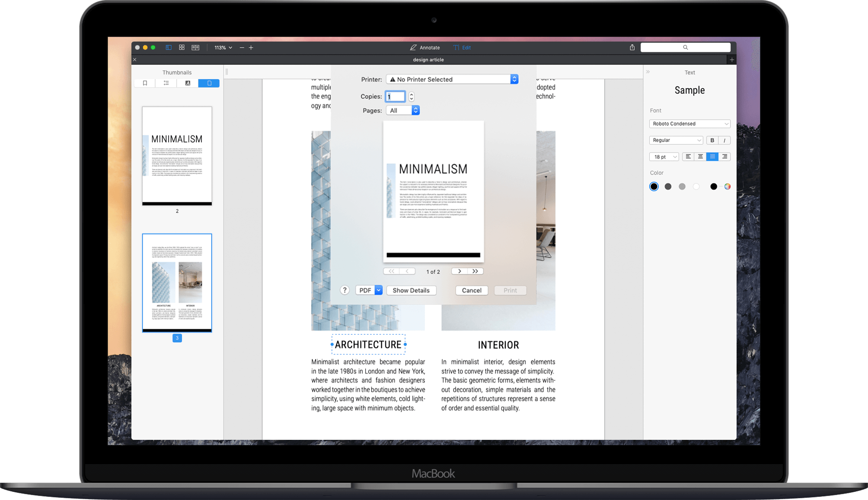The width and height of the screenshot is (868, 500).
Task: Click the highlight/marker icon in sidebar
Action: [x=187, y=83]
